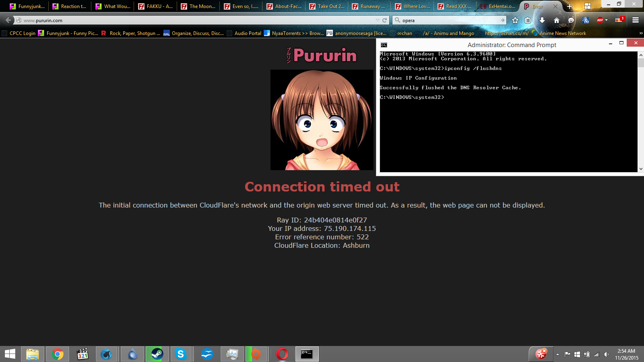Viewport: 644px width, 362px height.
Task: Bookmark this page with the star icon
Action: tap(515, 20)
